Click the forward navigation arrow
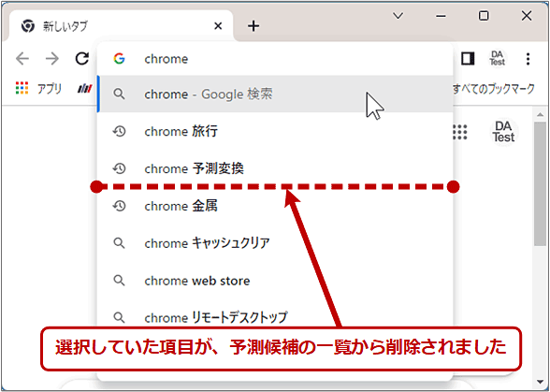Image resolution: width=550 pixels, height=392 pixels. pos(52,59)
